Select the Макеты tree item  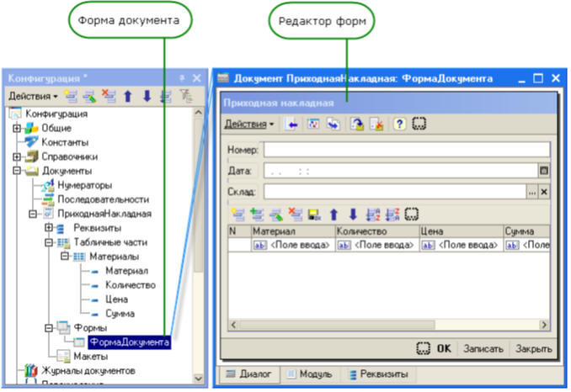tap(91, 357)
